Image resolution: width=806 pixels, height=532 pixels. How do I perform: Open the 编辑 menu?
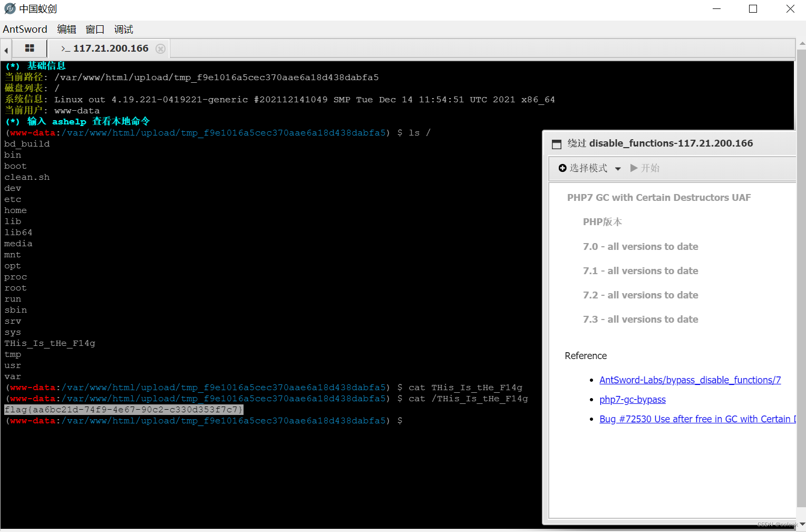pos(66,29)
